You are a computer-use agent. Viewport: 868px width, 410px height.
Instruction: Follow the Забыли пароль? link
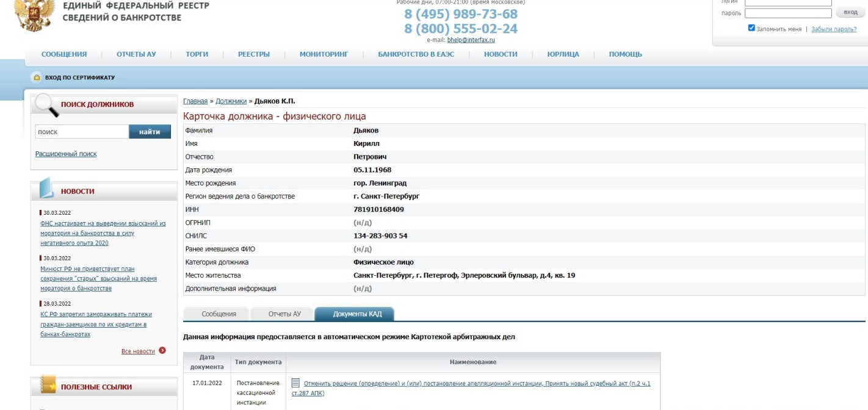[x=834, y=29]
